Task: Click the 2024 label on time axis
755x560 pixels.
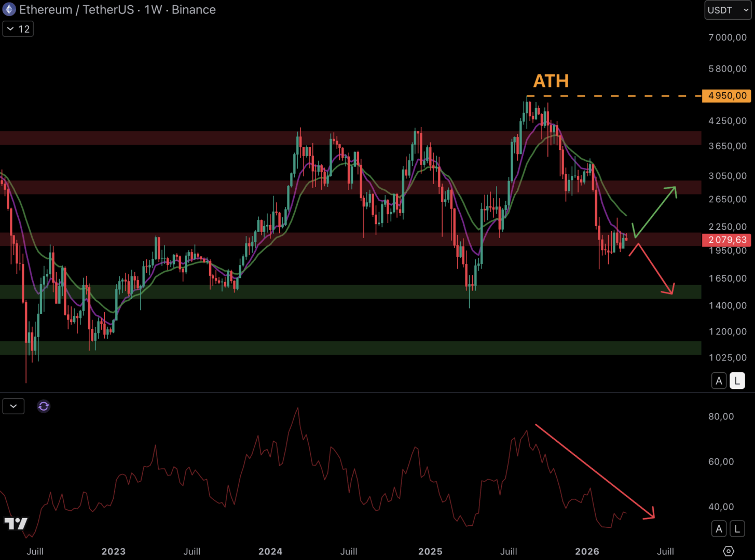Action: [x=270, y=551]
